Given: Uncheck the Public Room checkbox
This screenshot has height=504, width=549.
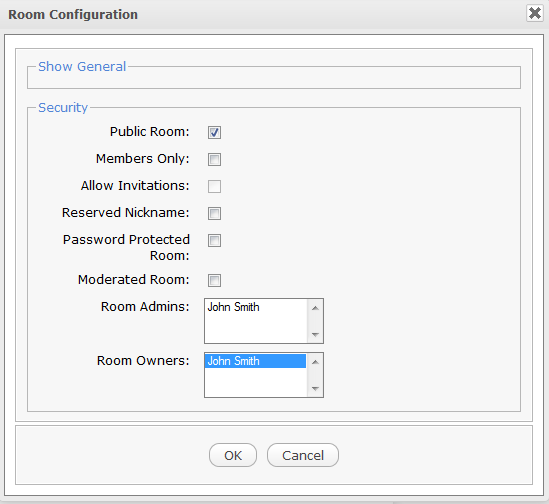Looking at the screenshot, I should point(214,132).
